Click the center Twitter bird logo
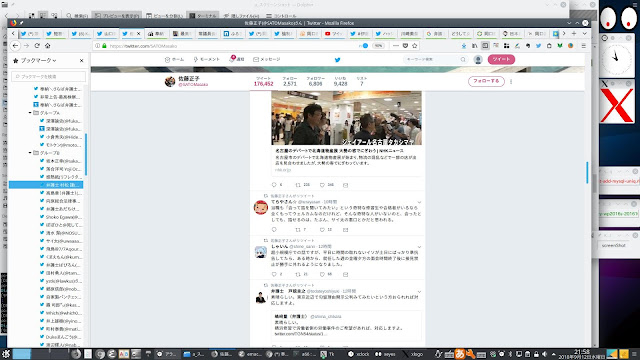 338,60
